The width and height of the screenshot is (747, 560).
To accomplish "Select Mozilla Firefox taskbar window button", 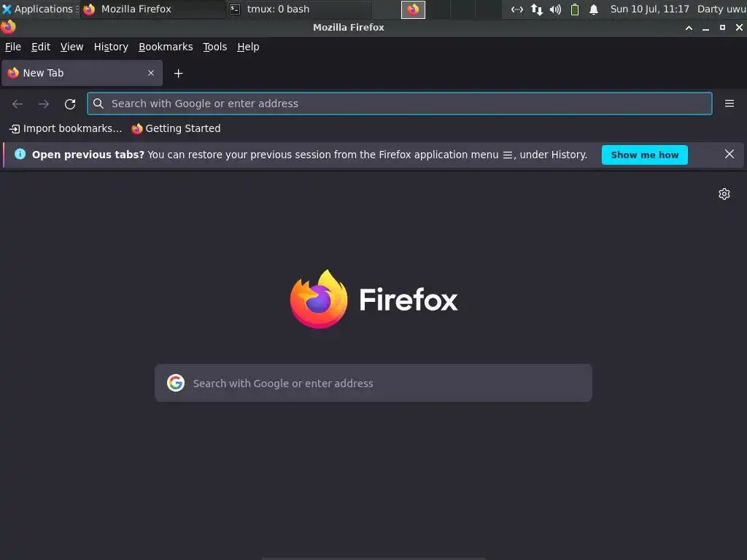I will [x=153, y=9].
